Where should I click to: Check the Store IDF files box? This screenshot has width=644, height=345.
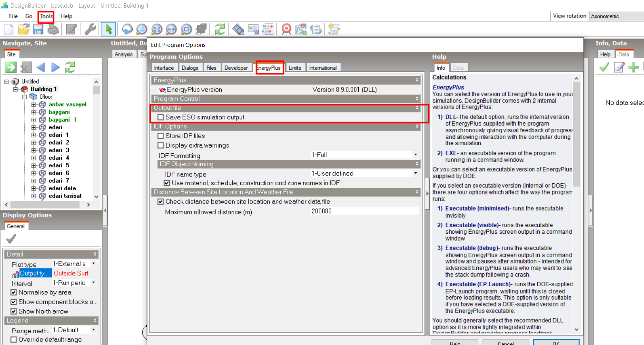(x=161, y=136)
